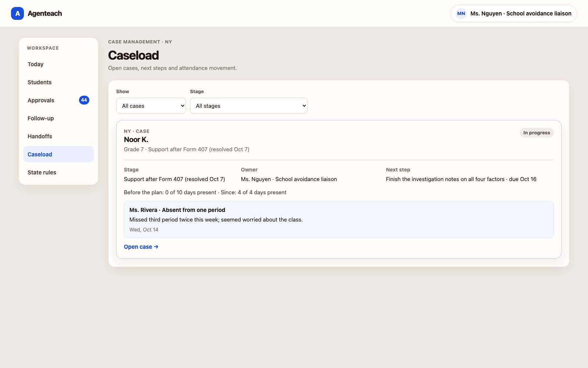Click the 44 badge next to Approvals

(x=84, y=100)
